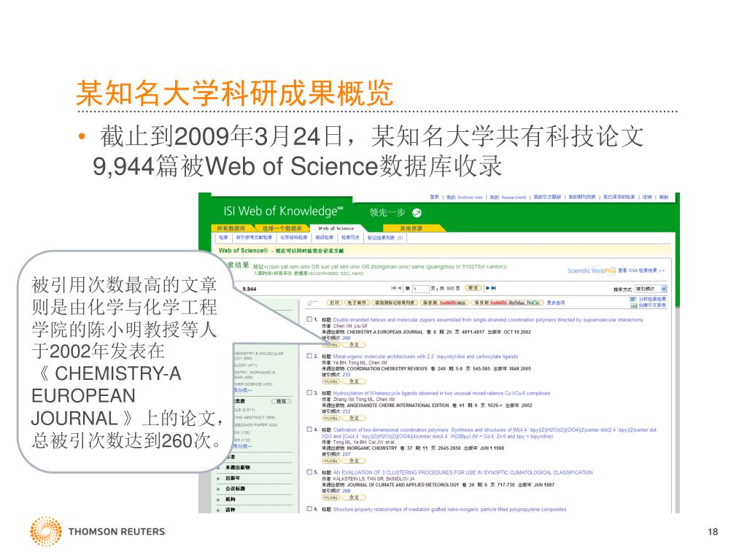
Task: Open the 检索历史 sub-tab
Action: tap(350, 237)
